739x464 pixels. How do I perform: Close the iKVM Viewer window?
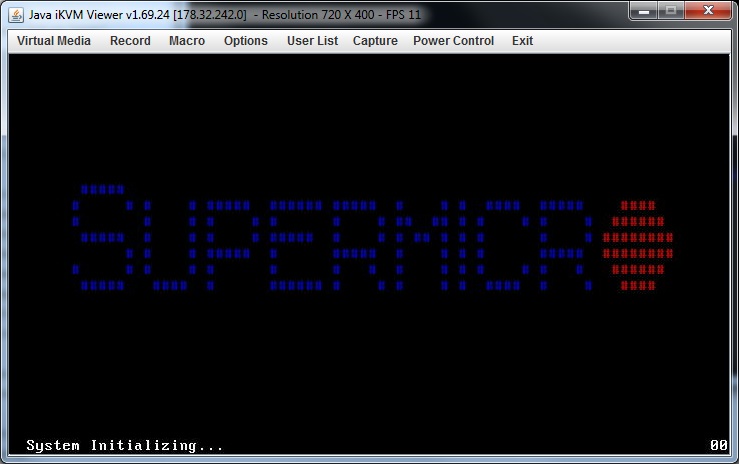pyautogui.click(x=708, y=10)
